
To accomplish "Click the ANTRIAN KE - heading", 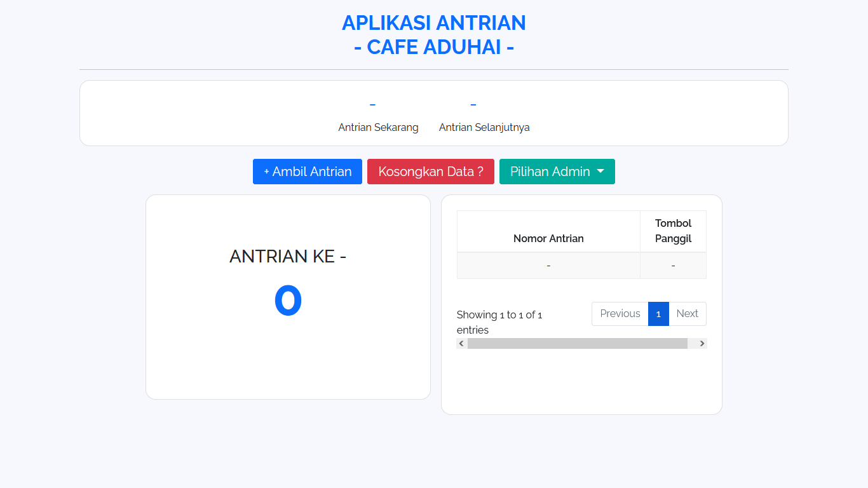I will click(x=288, y=256).
